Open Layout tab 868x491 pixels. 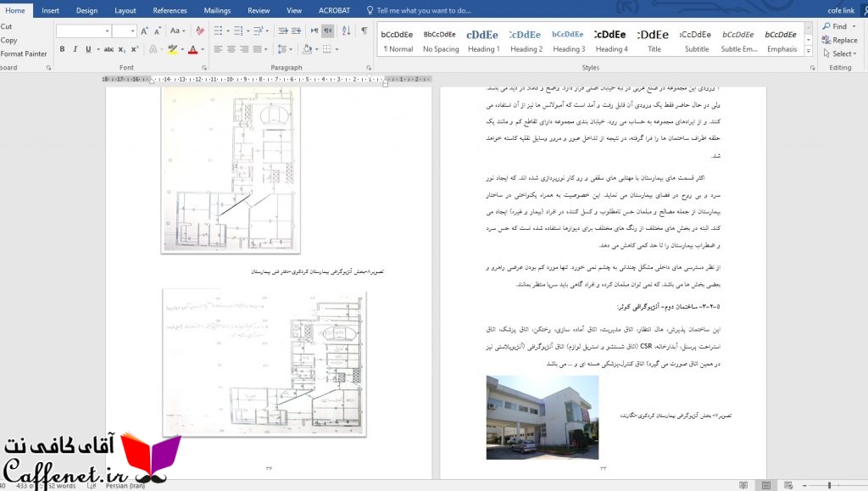click(125, 10)
